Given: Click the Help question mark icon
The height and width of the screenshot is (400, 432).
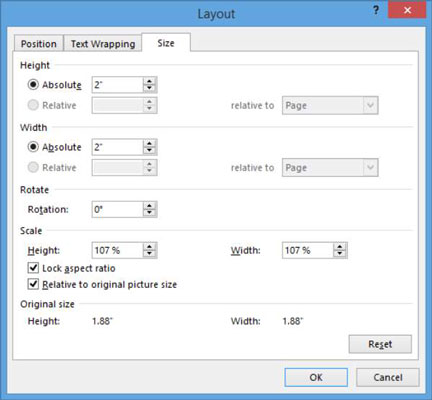Looking at the screenshot, I should click(x=376, y=11).
